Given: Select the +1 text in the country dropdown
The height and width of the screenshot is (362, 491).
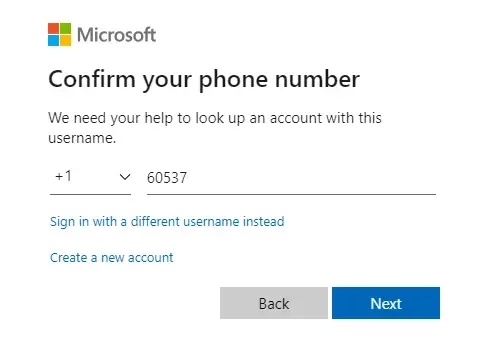Looking at the screenshot, I should 63,176.
